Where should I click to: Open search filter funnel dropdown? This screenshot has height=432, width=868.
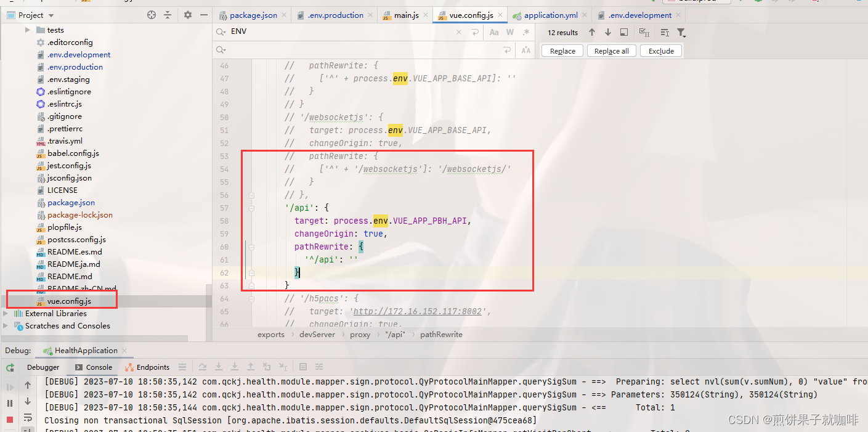pos(681,32)
